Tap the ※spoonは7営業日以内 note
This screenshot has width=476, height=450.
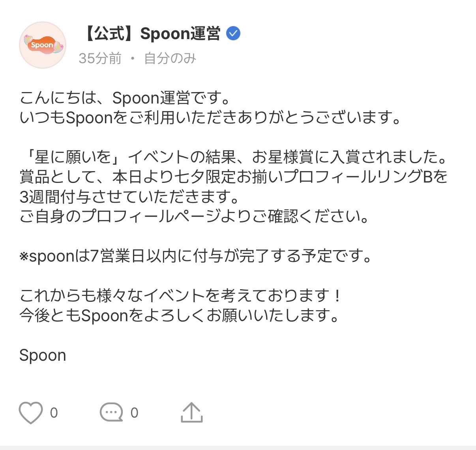click(x=196, y=256)
